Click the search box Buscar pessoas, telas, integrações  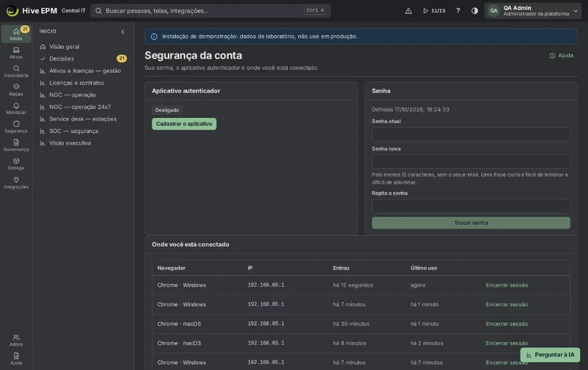tap(210, 11)
